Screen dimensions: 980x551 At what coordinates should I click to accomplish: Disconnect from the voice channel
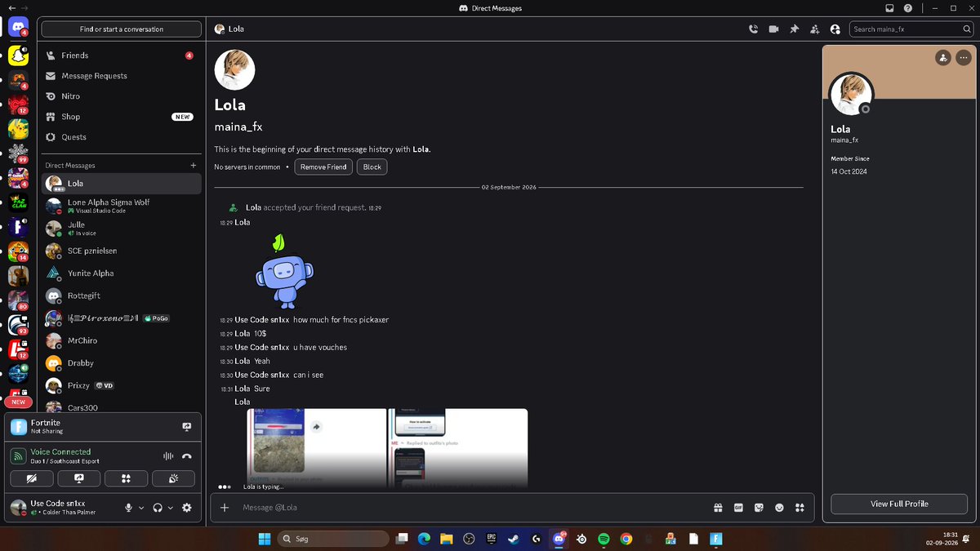[187, 456]
